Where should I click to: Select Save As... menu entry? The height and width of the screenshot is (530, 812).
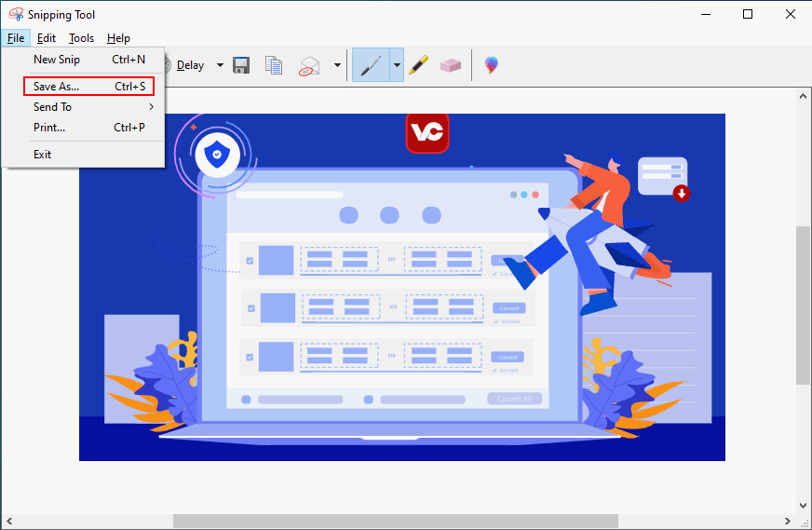click(x=89, y=87)
